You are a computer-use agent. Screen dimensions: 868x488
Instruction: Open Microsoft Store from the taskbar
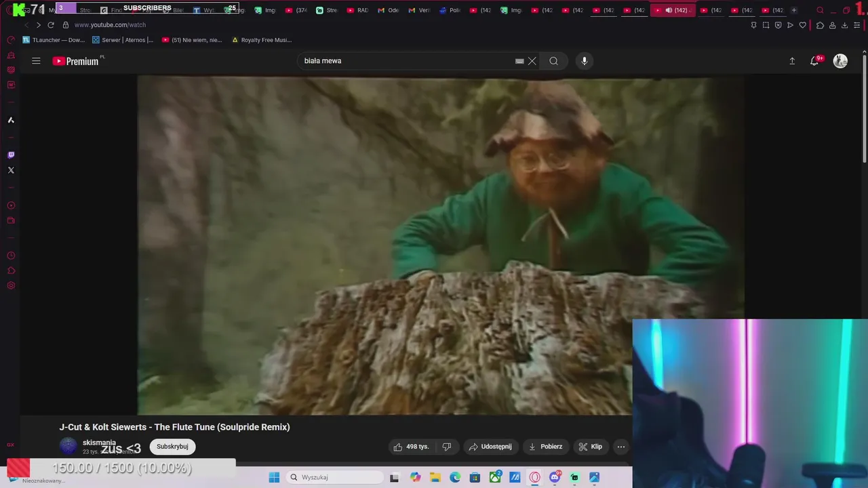tap(475, 477)
